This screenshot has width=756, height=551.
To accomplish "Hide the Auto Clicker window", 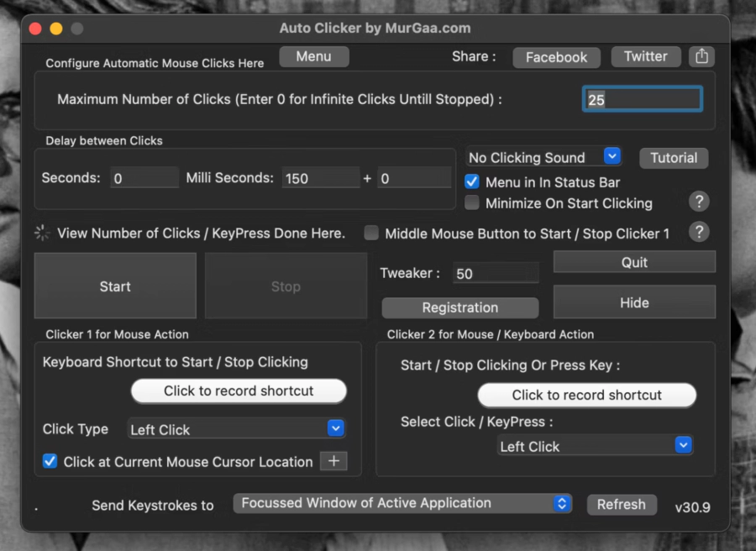I will tap(634, 302).
